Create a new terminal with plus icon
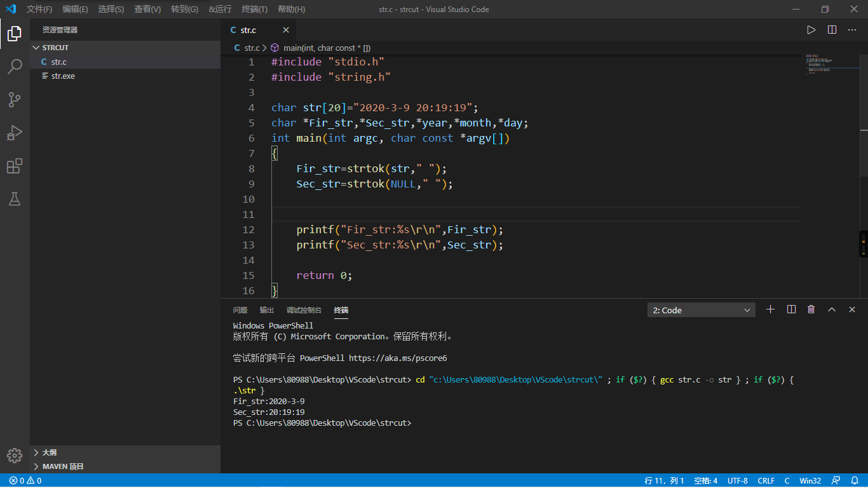 [770, 309]
